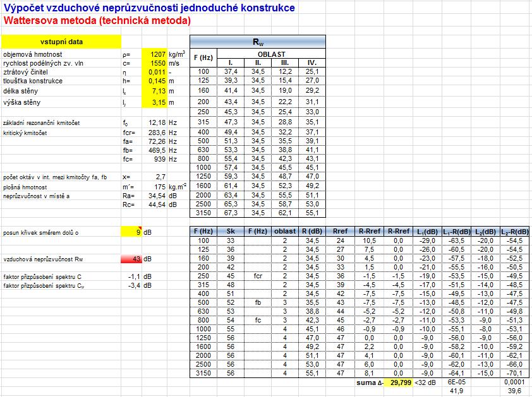Click the lower table 'fc' marker in the 800 Hz row
This screenshot has width=532, height=397.
point(258,320)
